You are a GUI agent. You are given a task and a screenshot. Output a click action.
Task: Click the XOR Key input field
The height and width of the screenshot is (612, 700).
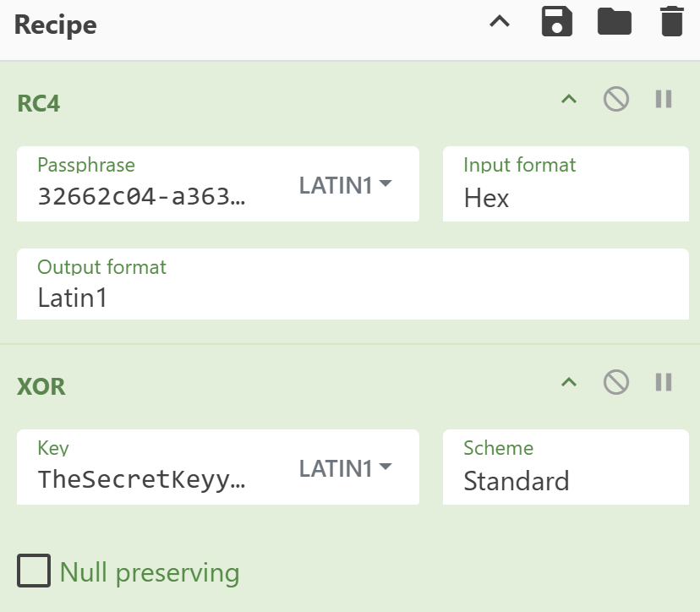[144, 479]
